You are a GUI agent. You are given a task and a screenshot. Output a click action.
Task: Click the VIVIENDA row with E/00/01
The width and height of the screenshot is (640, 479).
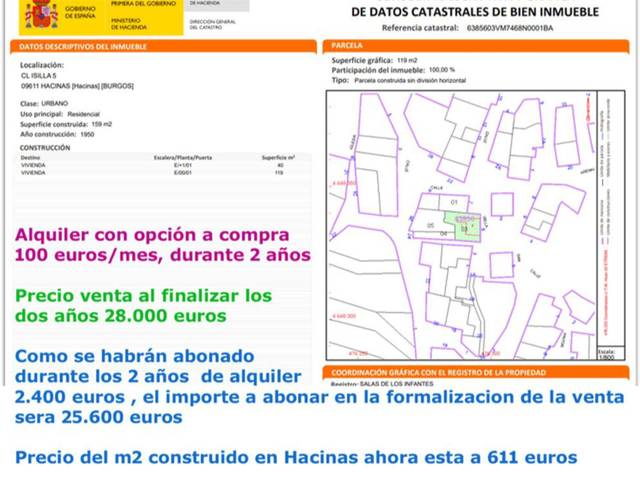click(x=163, y=173)
